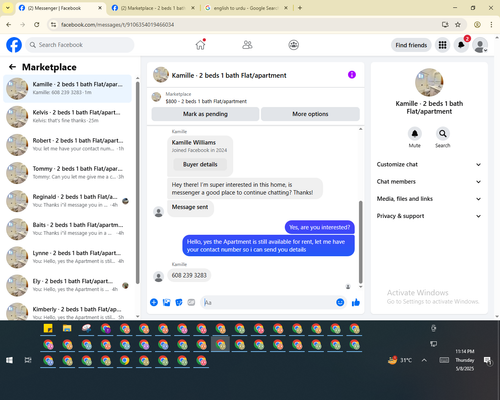
Task: Open the Tommy conversation
Action: tap(67, 173)
